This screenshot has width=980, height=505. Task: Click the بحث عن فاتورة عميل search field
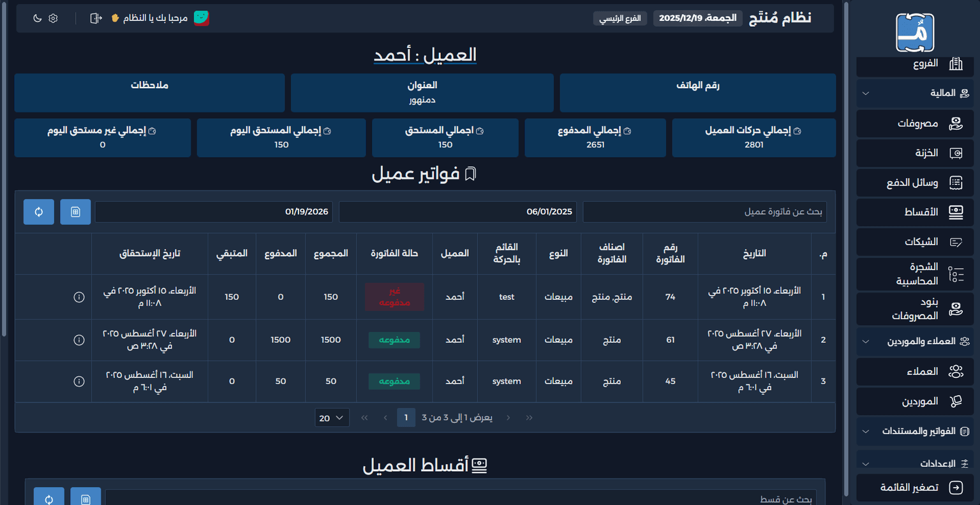705,211
